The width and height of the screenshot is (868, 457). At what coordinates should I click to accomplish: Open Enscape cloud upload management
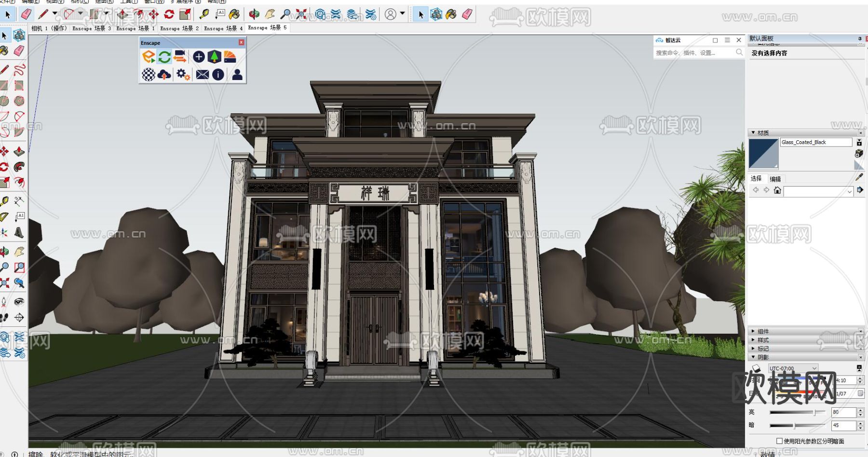(164, 74)
